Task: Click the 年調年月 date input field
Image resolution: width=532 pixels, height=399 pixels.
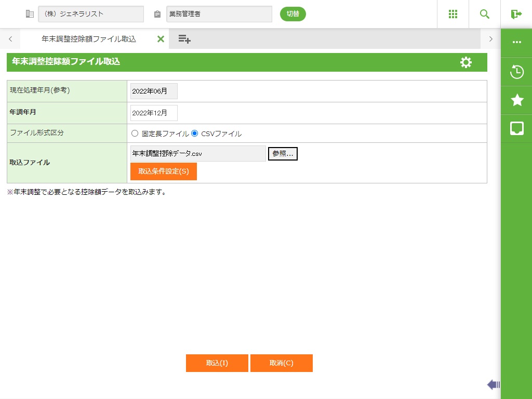Action: click(154, 113)
